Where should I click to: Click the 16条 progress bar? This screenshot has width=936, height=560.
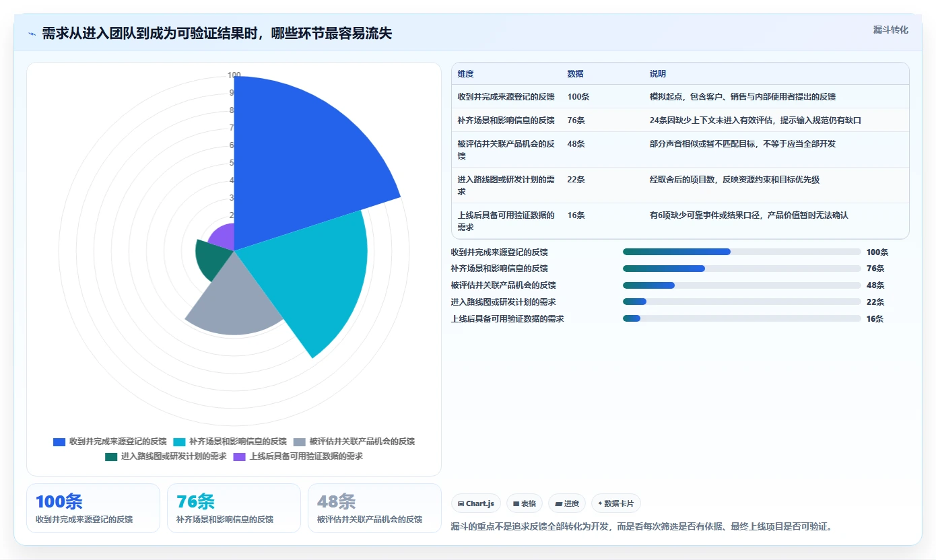click(742, 318)
